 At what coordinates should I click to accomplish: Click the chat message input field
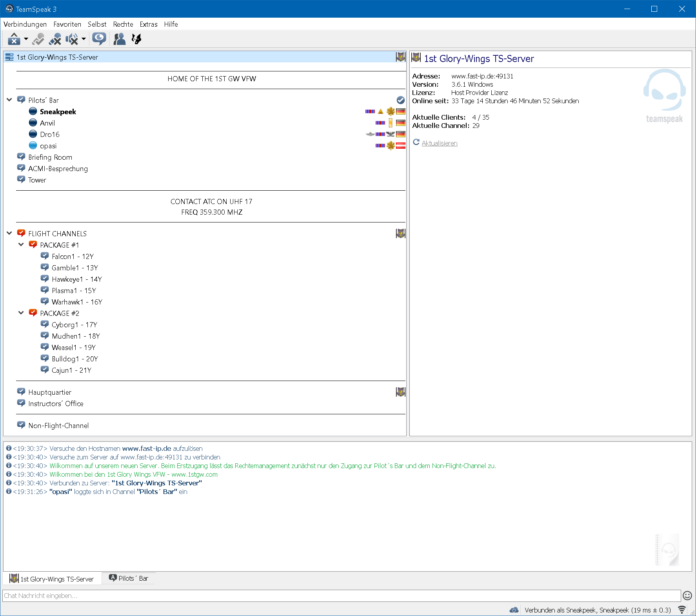click(341, 596)
